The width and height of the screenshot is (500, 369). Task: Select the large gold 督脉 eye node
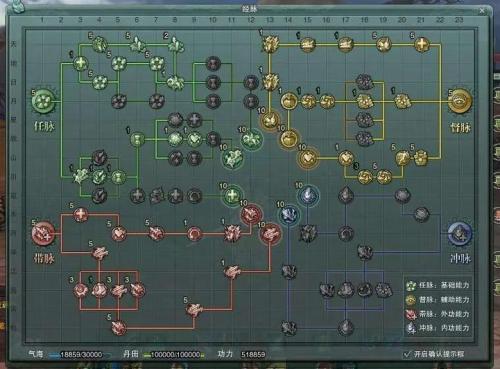click(x=460, y=101)
